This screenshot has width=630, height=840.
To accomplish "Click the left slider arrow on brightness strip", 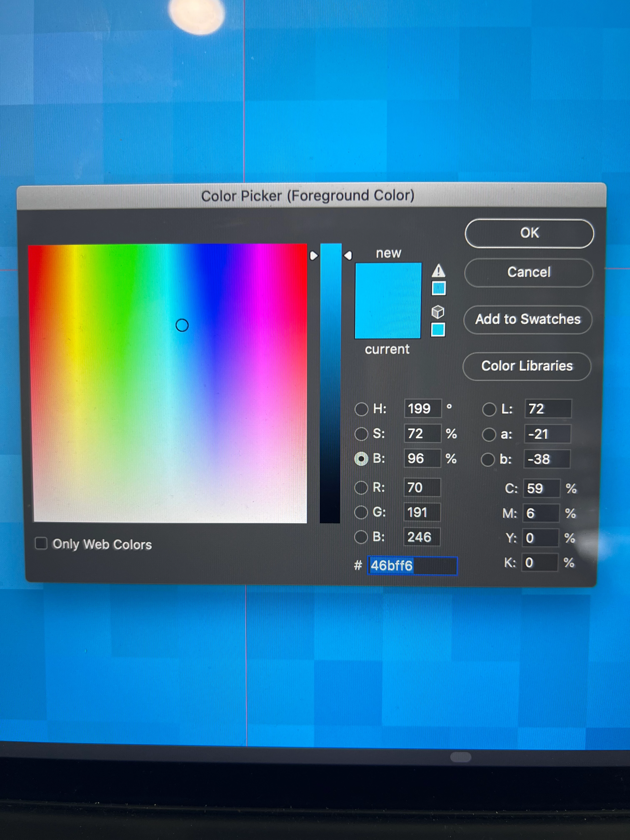I will (314, 256).
